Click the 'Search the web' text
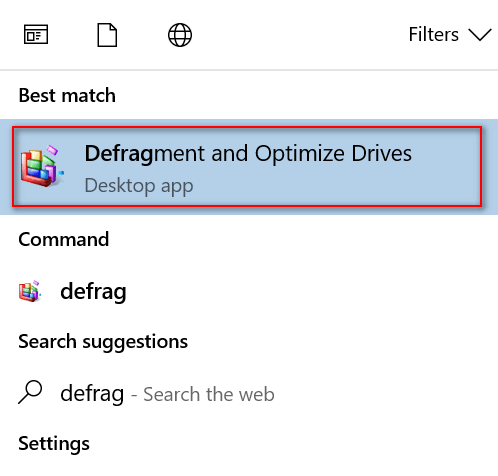This screenshot has width=498, height=476. [209, 394]
